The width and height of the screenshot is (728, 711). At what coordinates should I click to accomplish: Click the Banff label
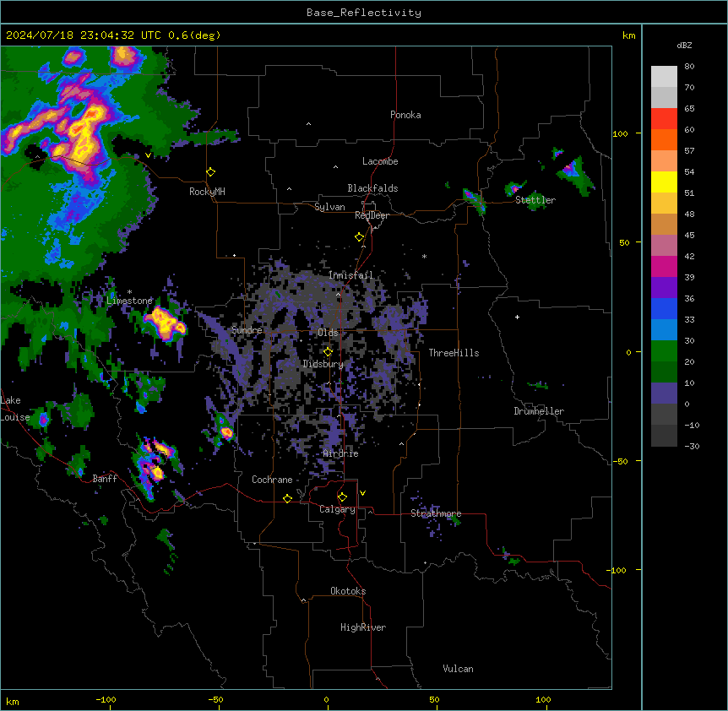[105, 479]
